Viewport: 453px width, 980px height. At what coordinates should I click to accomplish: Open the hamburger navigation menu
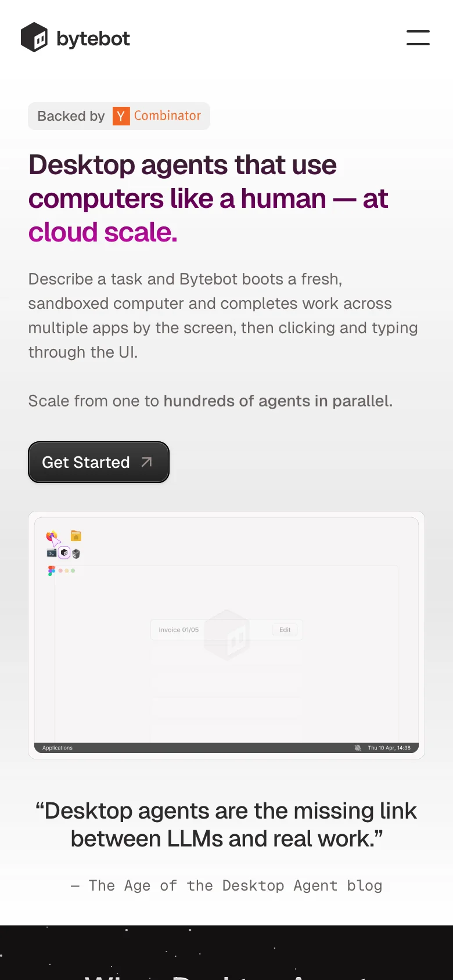click(x=418, y=37)
